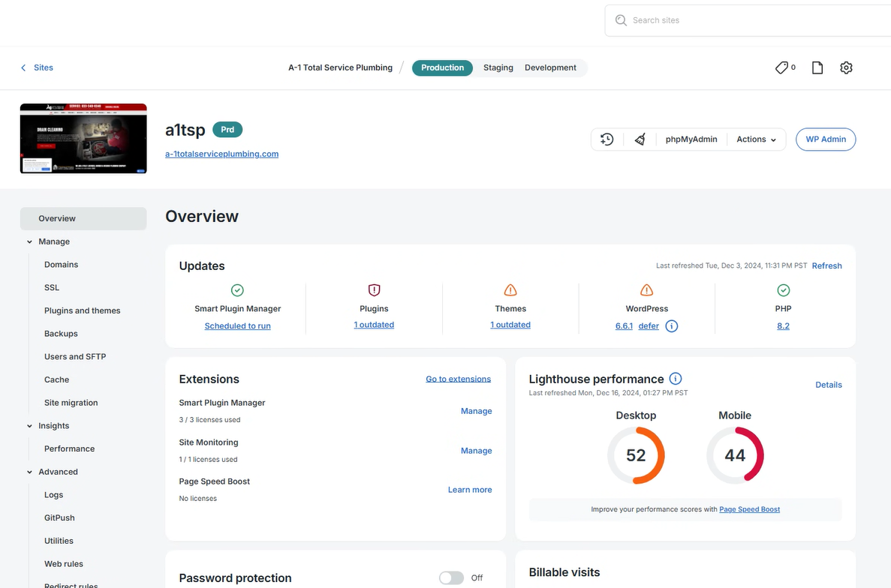The image size is (891, 588).
Task: Click the search magnifier icon
Action: (x=621, y=20)
